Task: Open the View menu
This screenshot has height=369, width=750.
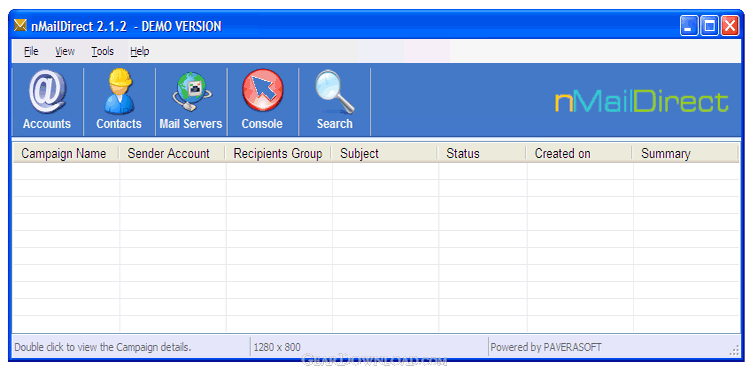Action: 65,51
